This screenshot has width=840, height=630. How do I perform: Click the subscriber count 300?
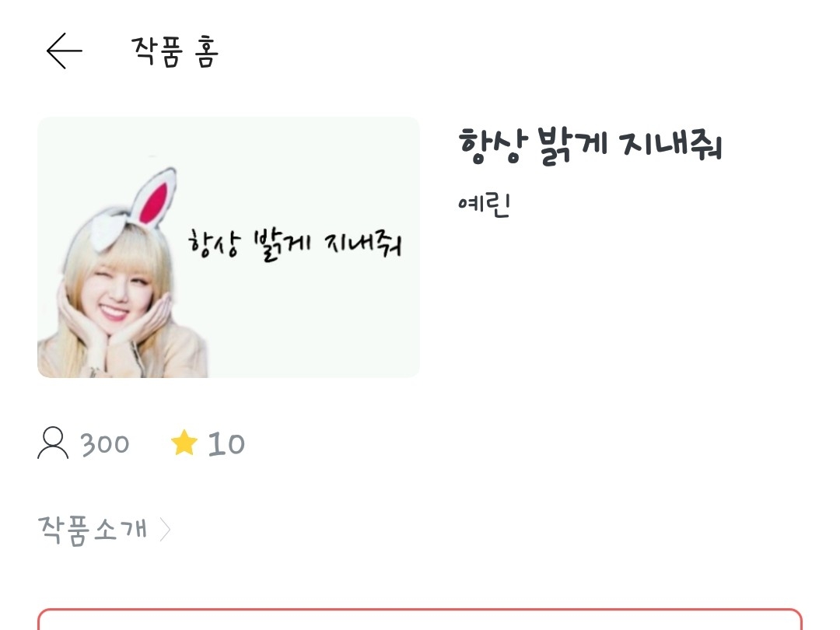105,444
